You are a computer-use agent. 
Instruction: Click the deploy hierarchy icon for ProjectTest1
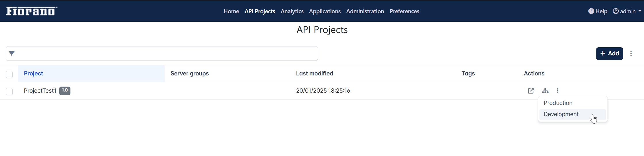coord(545,91)
